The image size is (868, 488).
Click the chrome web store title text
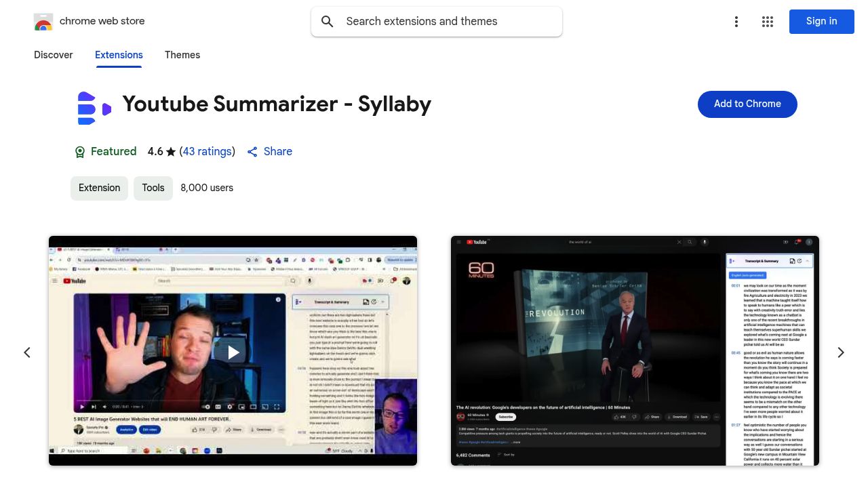[102, 21]
